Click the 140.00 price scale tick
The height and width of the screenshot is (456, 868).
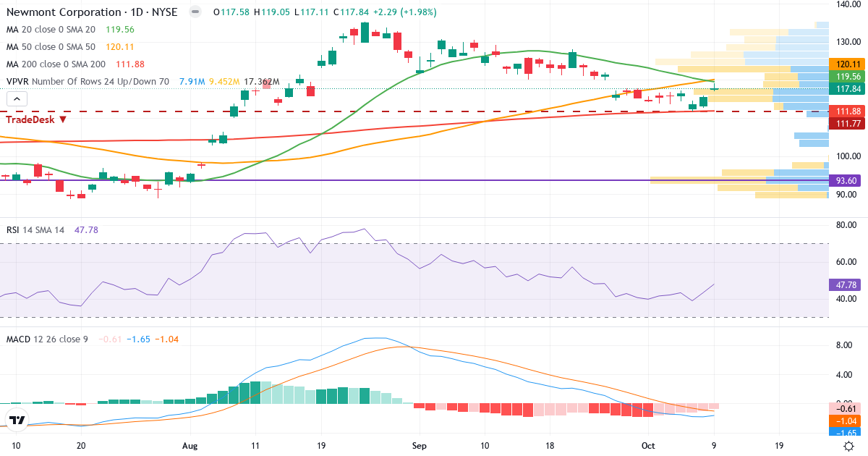point(847,4)
